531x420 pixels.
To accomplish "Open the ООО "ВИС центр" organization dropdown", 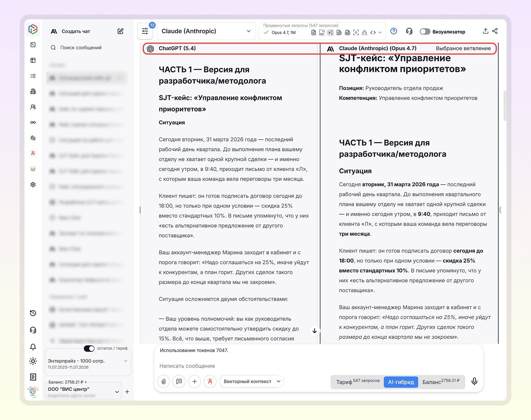I will (x=83, y=391).
